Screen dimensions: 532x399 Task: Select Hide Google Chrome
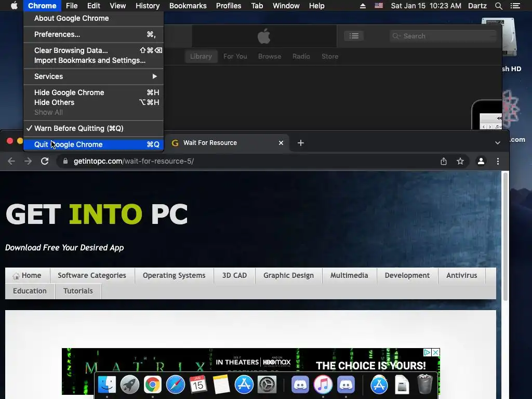(94, 92)
